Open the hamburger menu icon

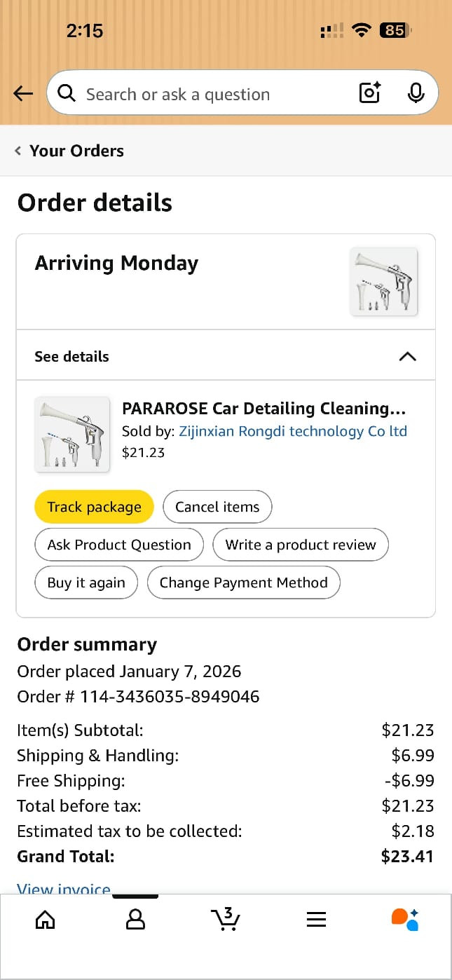[x=317, y=919]
